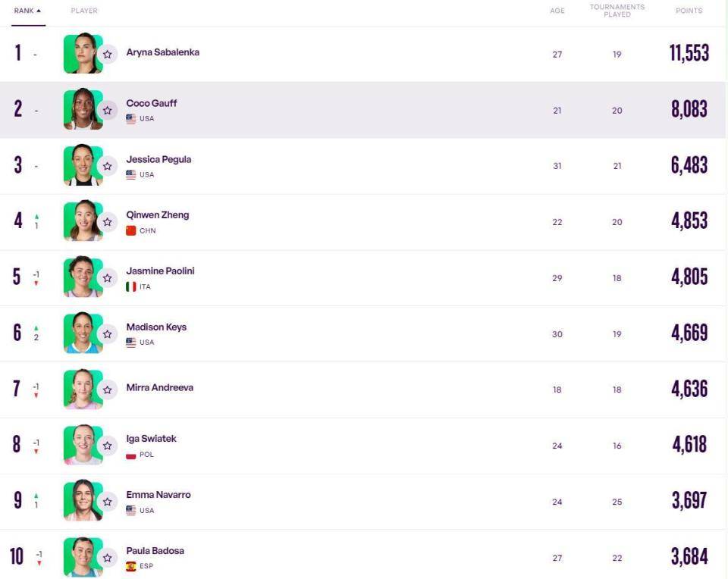Click star icon next to Jasmine Paolini
This screenshot has width=728, height=579.
[x=107, y=278]
